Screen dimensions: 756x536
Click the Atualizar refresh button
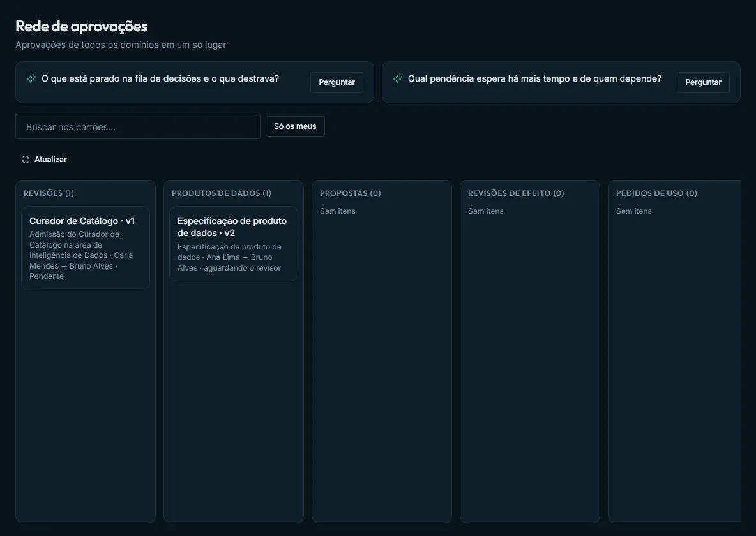[44, 160]
